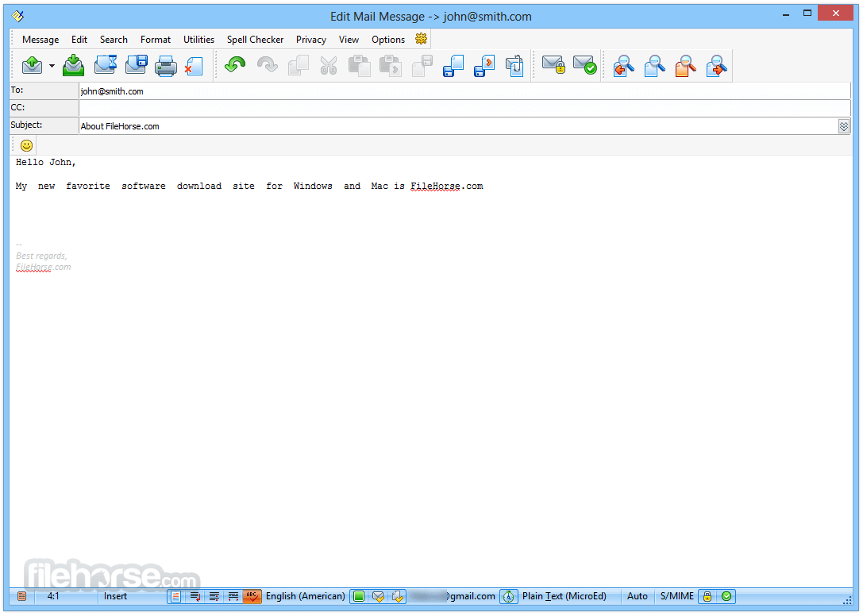The width and height of the screenshot is (863, 616).
Task: Click the greyed save selection icon
Action: (x=422, y=66)
